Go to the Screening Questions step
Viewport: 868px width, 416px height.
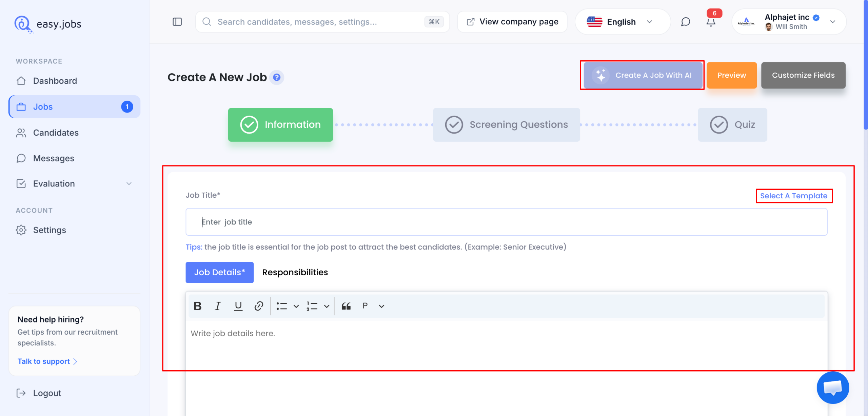(506, 124)
